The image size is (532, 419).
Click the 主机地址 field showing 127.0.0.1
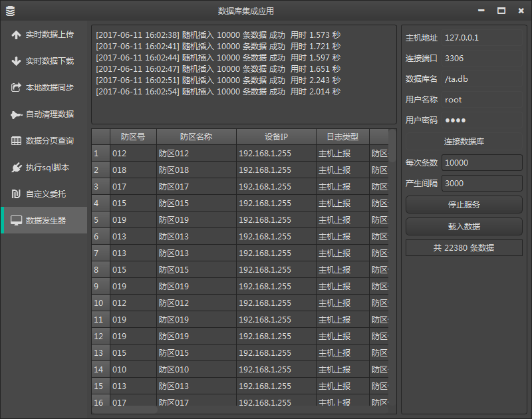pos(481,38)
